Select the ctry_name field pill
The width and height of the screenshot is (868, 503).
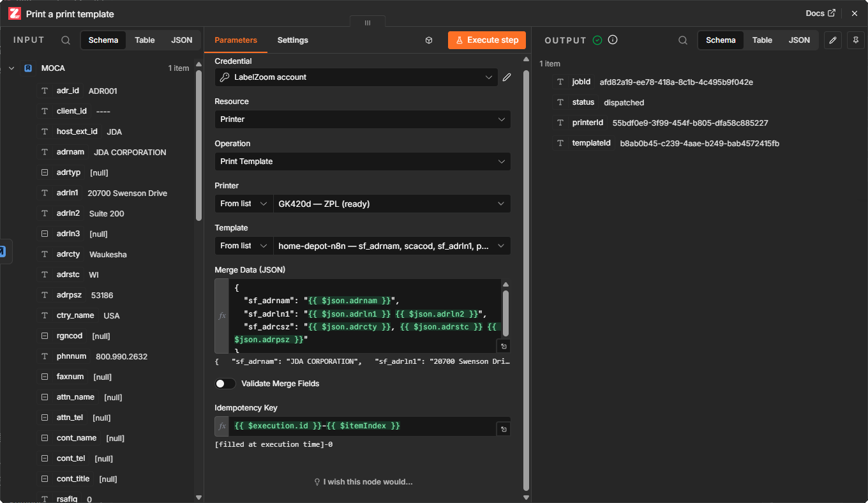pyautogui.click(x=75, y=315)
